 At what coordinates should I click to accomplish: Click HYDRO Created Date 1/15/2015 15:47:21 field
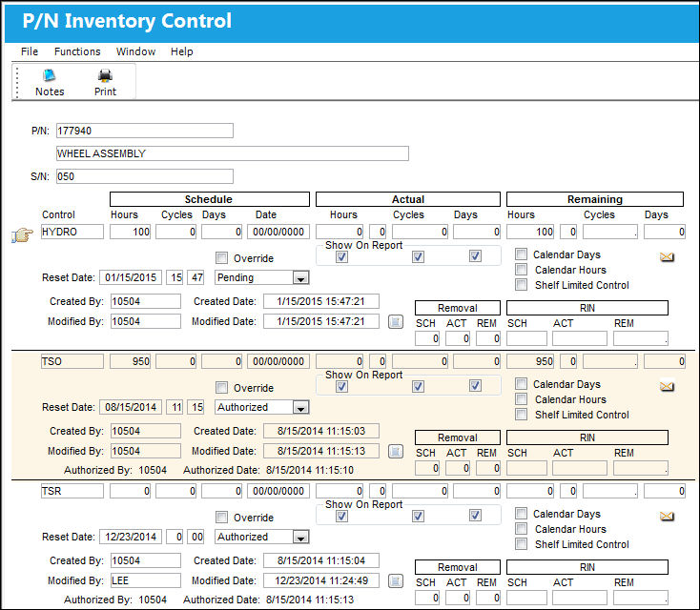pos(321,301)
